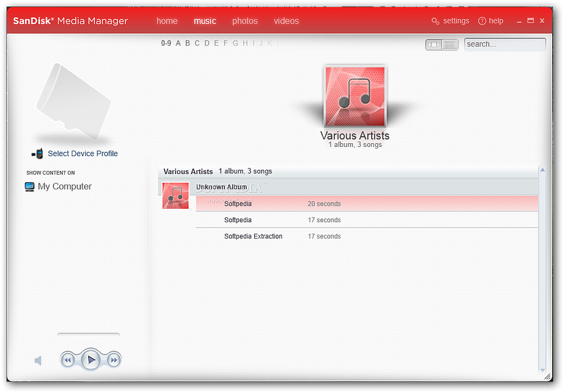Select the Softpedia Extraction song
The image size is (564, 392).
point(253,236)
